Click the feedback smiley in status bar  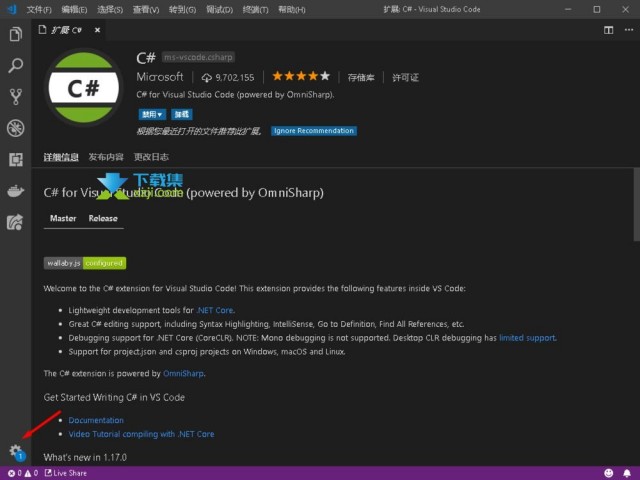point(609,473)
